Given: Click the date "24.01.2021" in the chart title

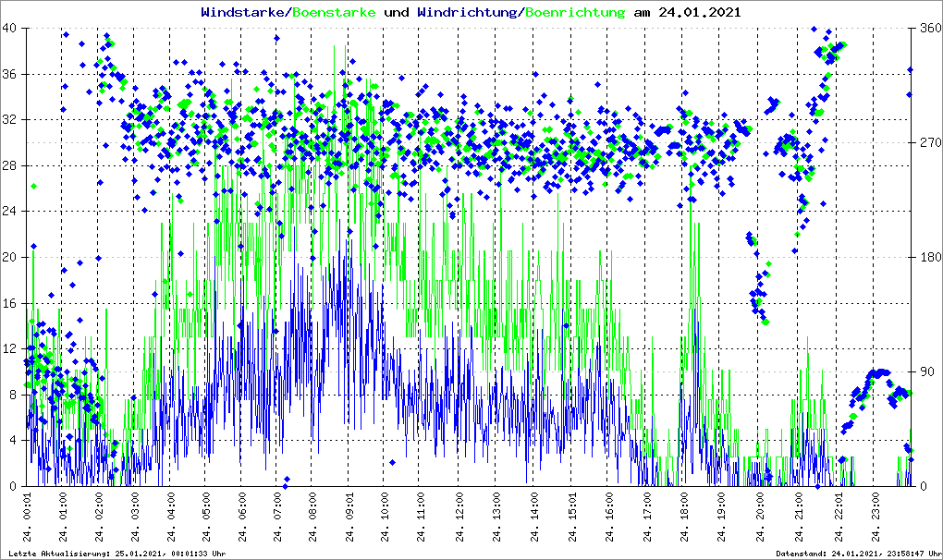Looking at the screenshot, I should (700, 13).
